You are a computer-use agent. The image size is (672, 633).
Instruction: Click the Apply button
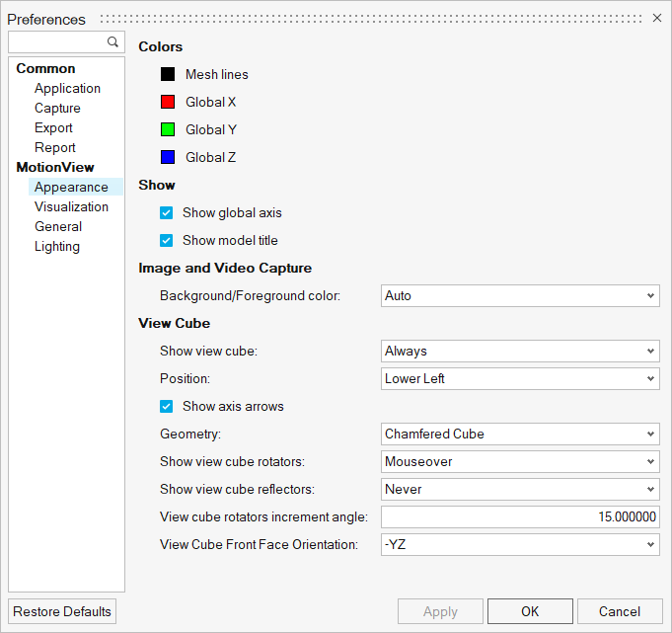pyautogui.click(x=440, y=611)
